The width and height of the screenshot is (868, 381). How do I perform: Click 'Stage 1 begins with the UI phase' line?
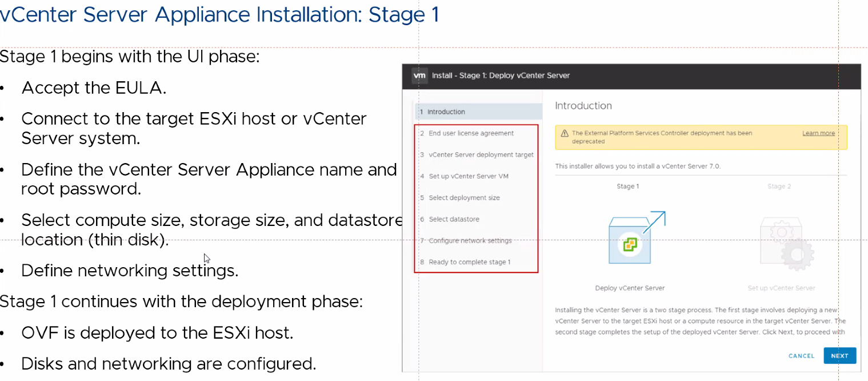pyautogui.click(x=130, y=57)
